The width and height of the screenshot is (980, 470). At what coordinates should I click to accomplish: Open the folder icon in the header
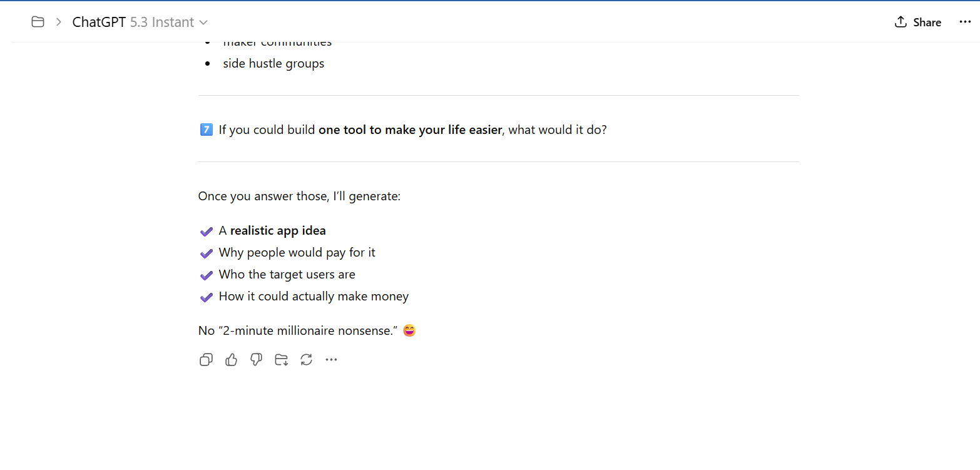(38, 22)
